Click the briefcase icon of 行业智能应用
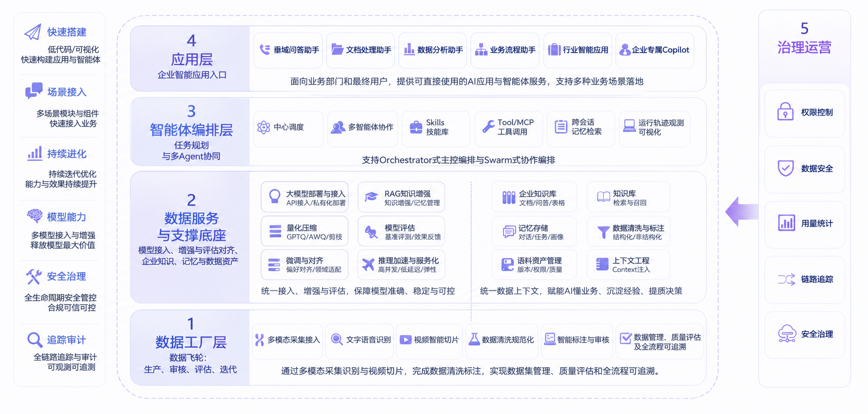The height and width of the screenshot is (414, 868). click(x=554, y=50)
